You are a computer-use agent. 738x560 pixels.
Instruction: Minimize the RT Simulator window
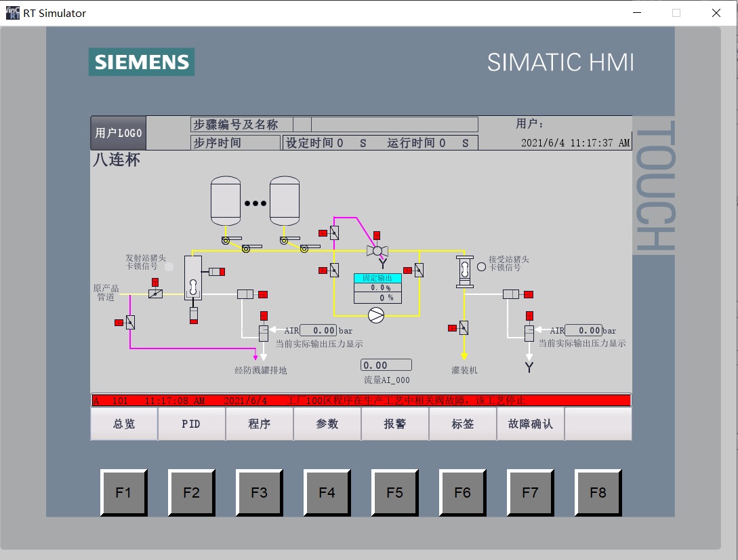(x=637, y=13)
